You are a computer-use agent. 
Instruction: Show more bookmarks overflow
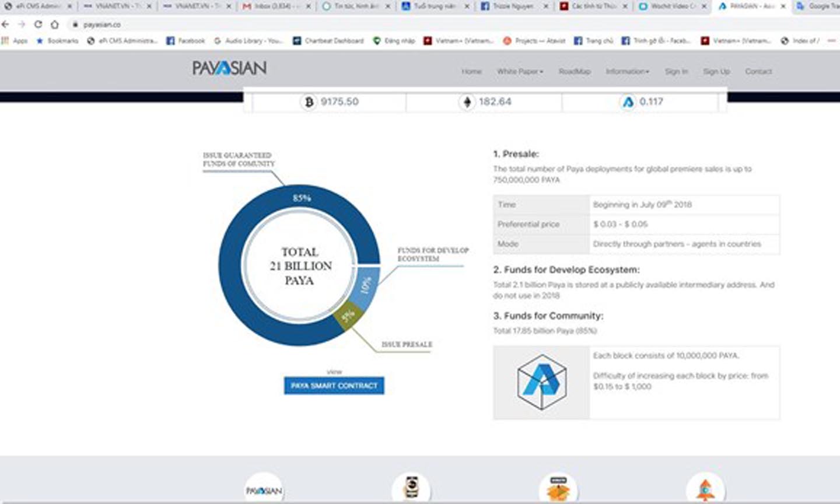(x=832, y=41)
